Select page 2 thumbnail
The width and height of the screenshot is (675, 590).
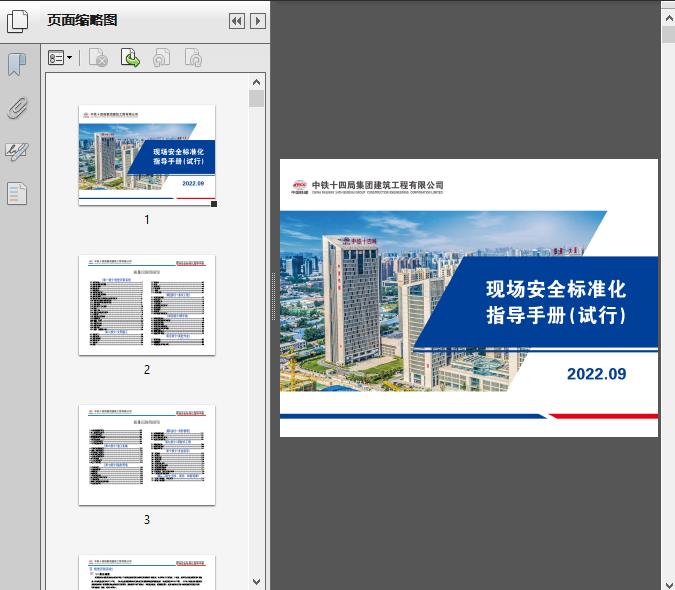click(147, 305)
